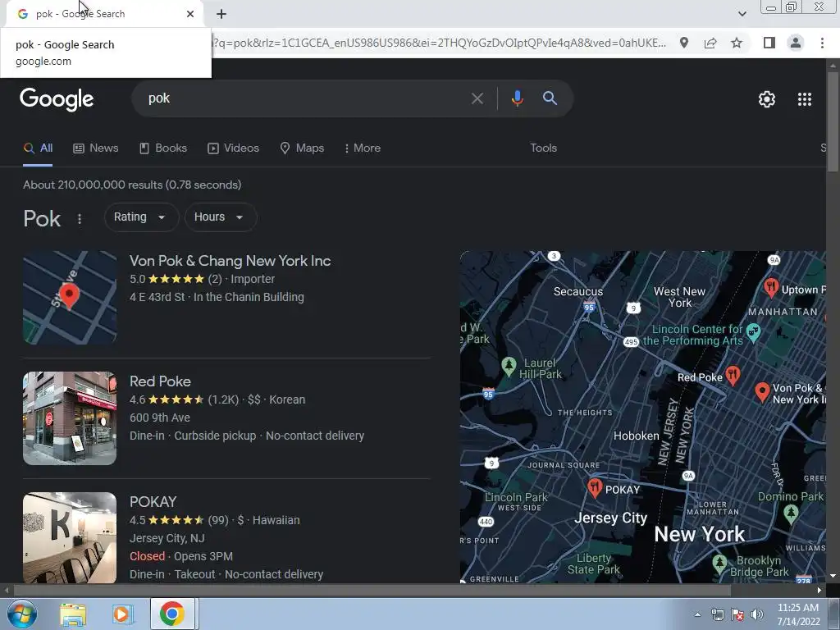The height and width of the screenshot is (630, 840).
Task: Click the Google logo
Action: click(57, 99)
